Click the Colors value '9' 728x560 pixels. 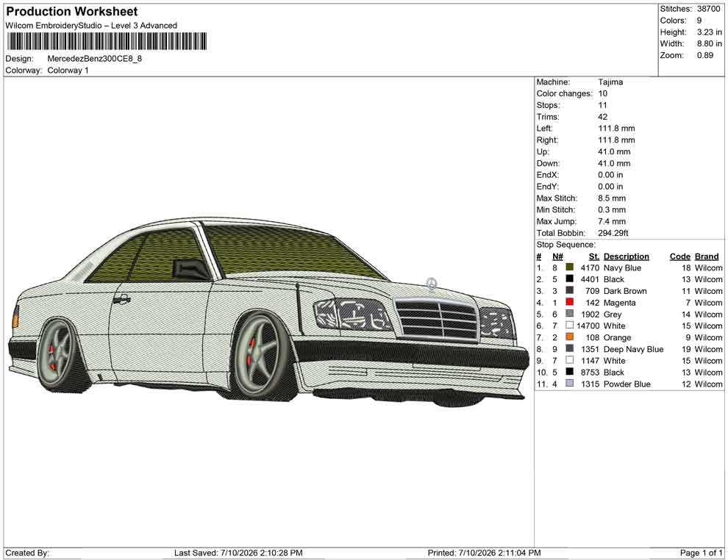699,21
